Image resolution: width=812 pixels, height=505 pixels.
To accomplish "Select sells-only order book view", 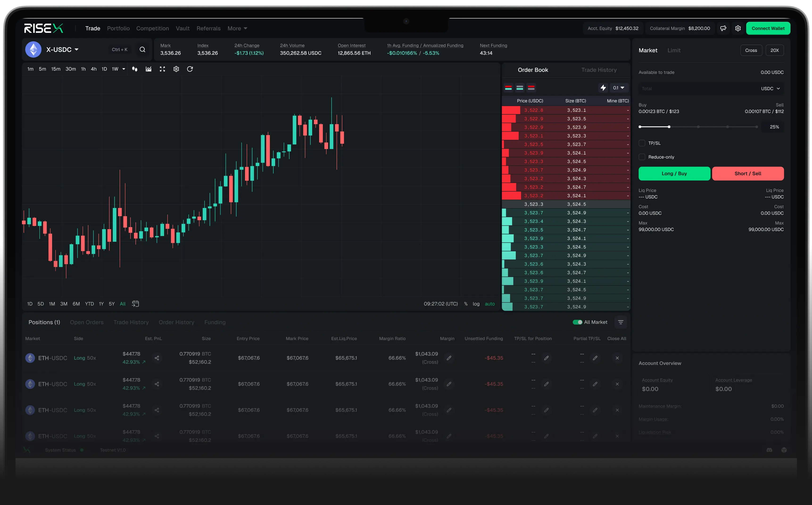I will click(531, 87).
